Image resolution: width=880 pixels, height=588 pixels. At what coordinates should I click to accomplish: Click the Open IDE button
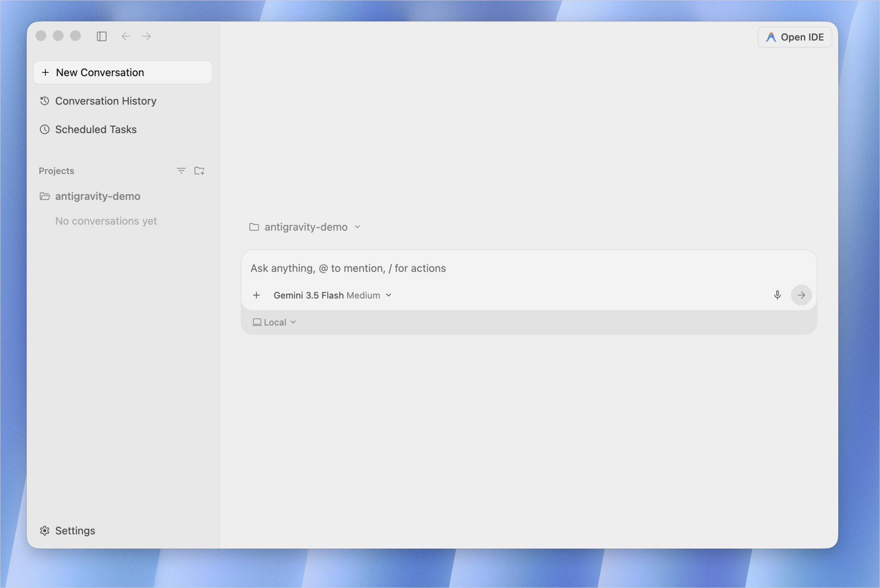[795, 37]
